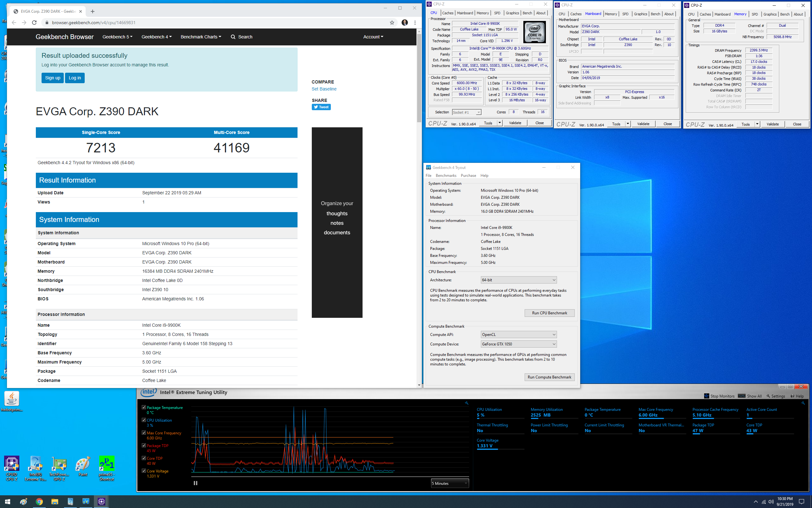Click Set Baseline link
Screen dimensions: 812x508
324,89
